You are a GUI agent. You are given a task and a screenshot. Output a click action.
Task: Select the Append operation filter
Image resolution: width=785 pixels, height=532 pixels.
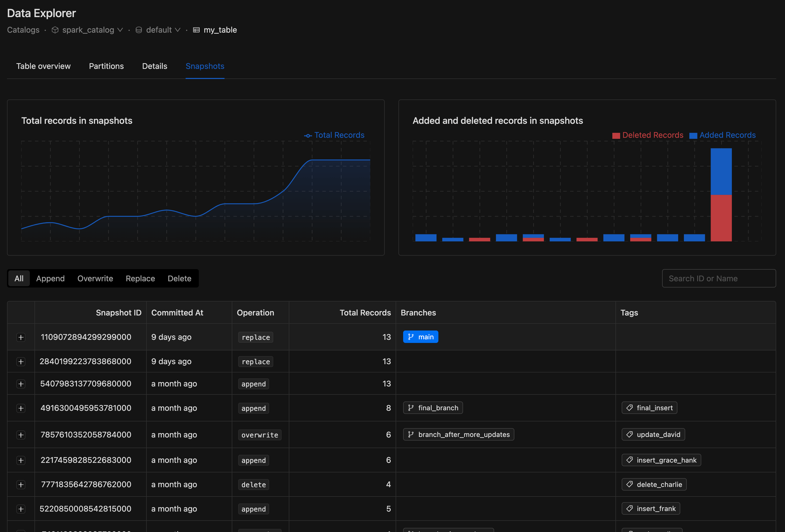pyautogui.click(x=50, y=277)
